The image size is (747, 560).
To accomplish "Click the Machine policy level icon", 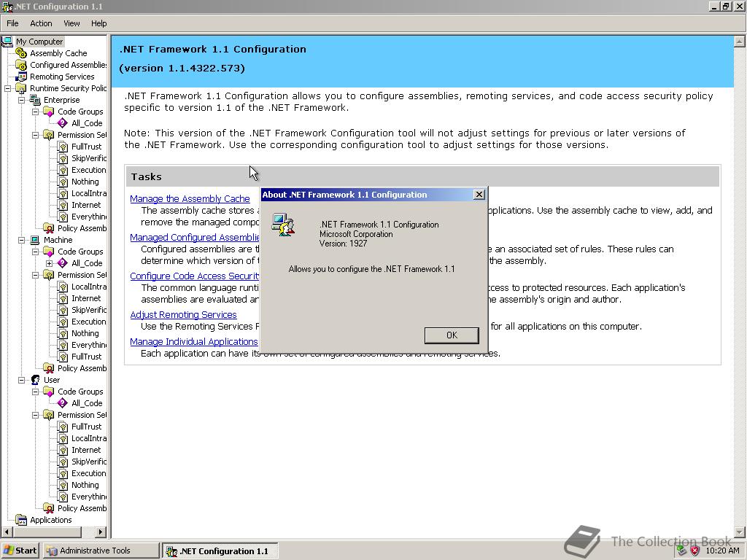I will tap(35, 240).
